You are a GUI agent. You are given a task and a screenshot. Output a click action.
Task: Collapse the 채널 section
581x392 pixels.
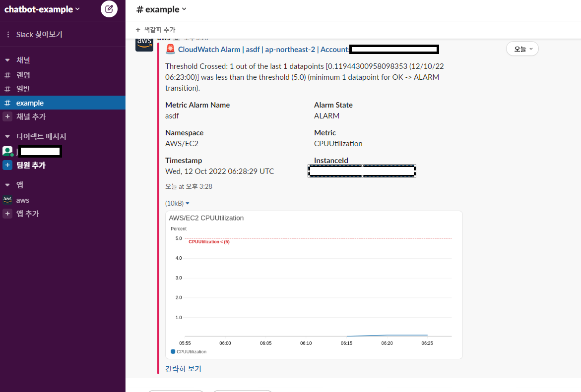click(x=7, y=60)
